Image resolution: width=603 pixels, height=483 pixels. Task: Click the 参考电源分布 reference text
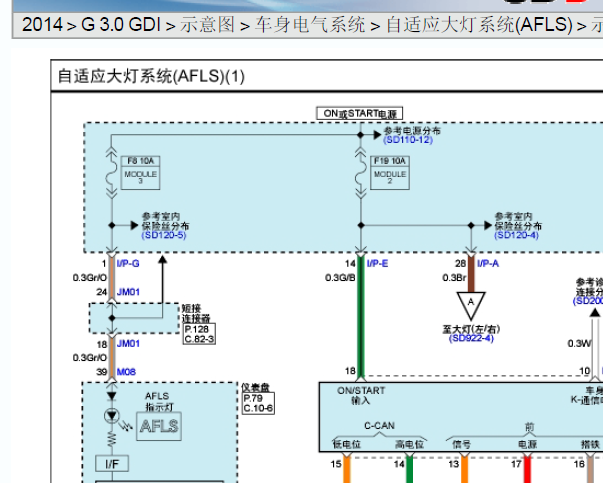[x=412, y=131]
